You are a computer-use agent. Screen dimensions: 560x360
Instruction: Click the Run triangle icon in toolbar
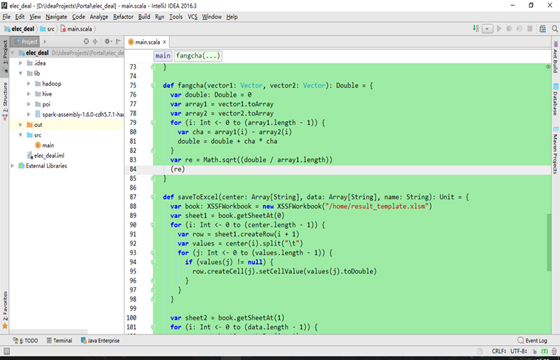pos(499,29)
